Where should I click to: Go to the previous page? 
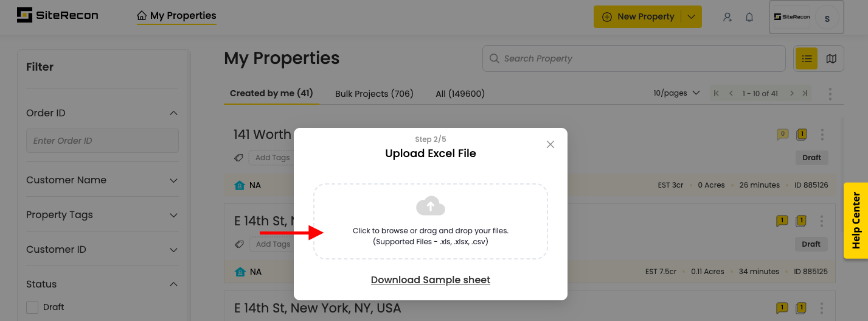tap(731, 93)
